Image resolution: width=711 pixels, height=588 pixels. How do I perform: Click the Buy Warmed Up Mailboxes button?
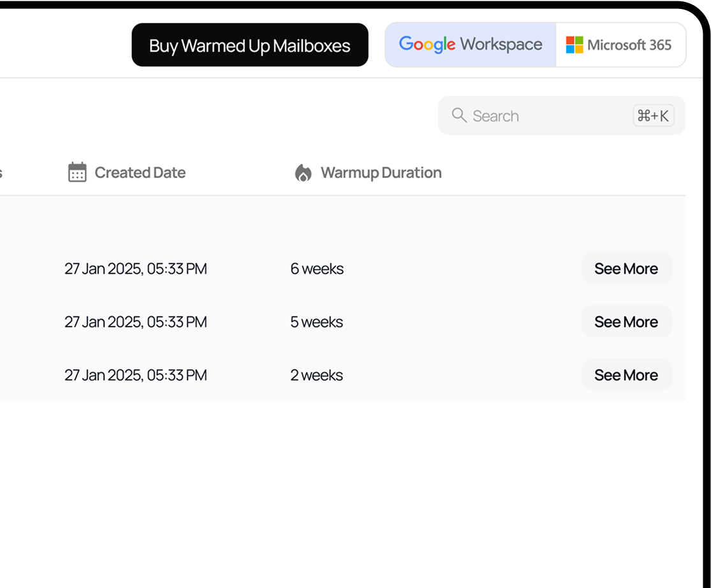[250, 45]
